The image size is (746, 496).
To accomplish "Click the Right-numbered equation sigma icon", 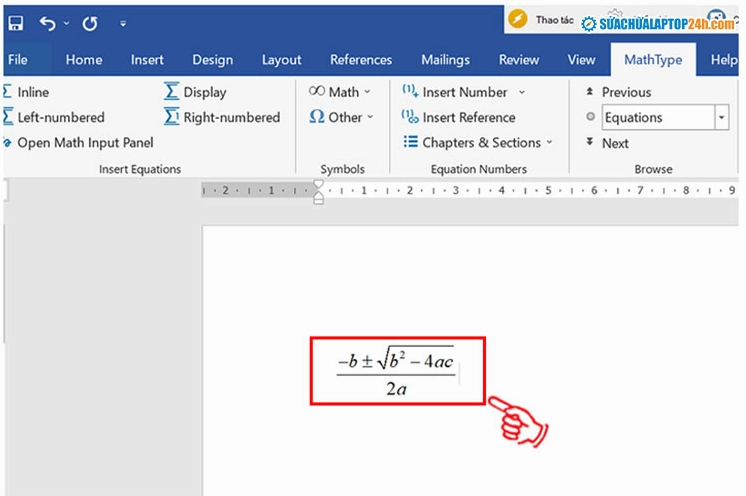I will tap(171, 117).
